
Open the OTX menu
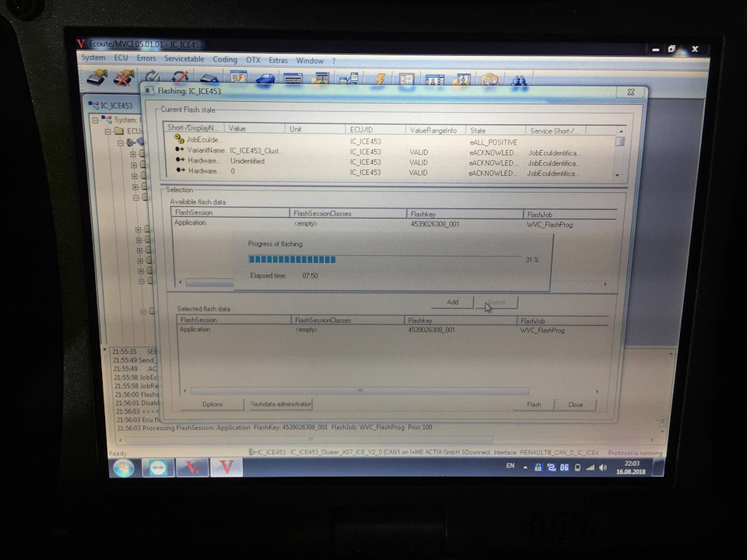[253, 60]
